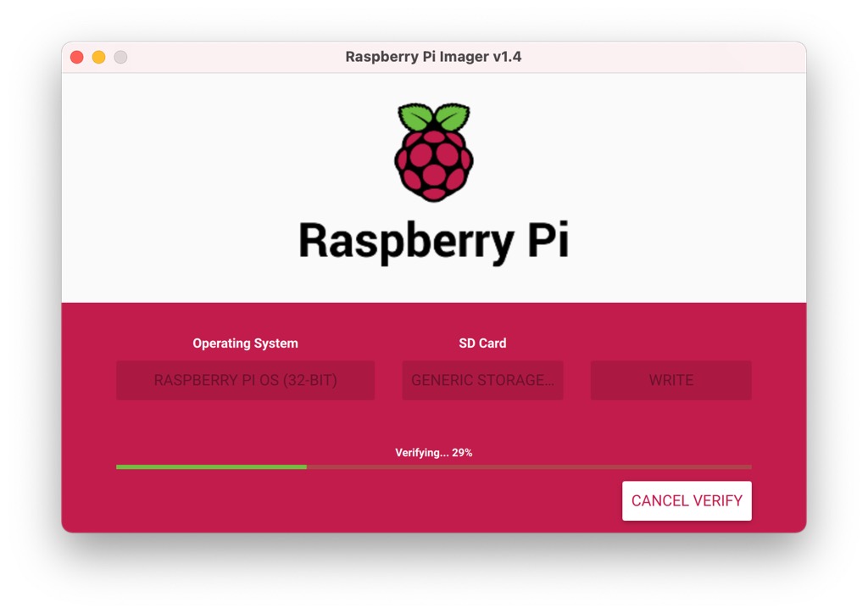Minimize the window using yellow button
The height and width of the screenshot is (614, 868).
click(98, 57)
